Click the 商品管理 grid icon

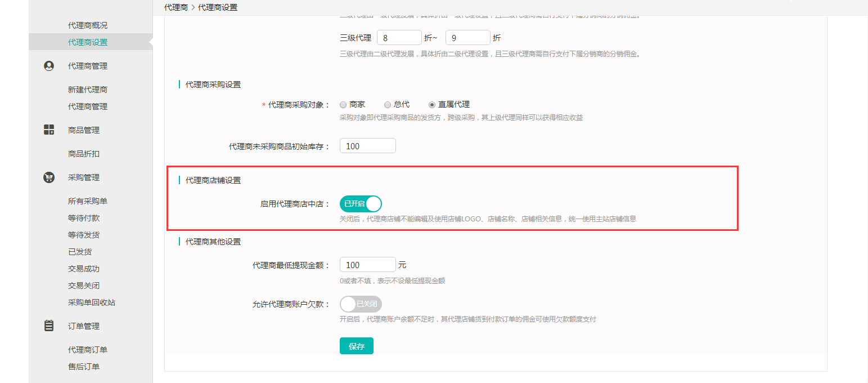tap(49, 130)
